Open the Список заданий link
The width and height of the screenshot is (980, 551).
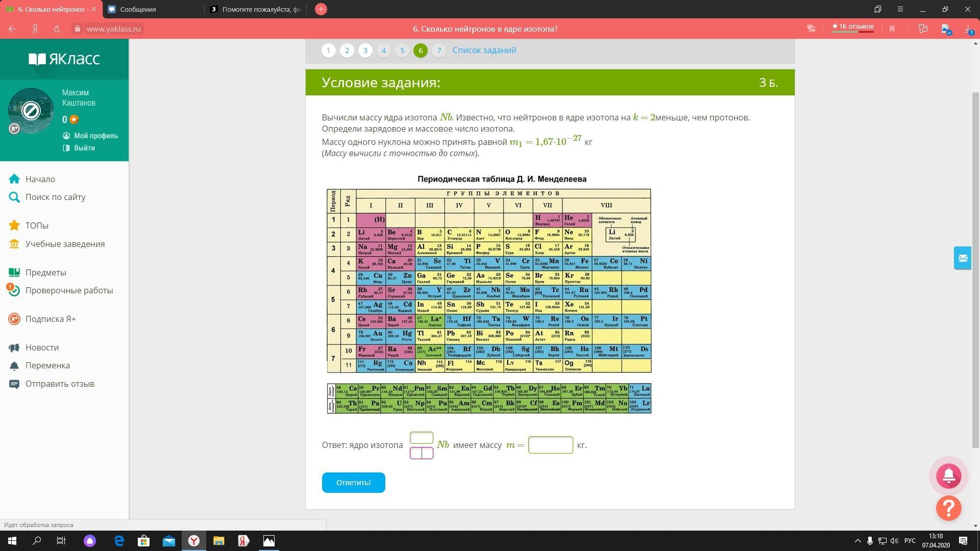click(484, 51)
